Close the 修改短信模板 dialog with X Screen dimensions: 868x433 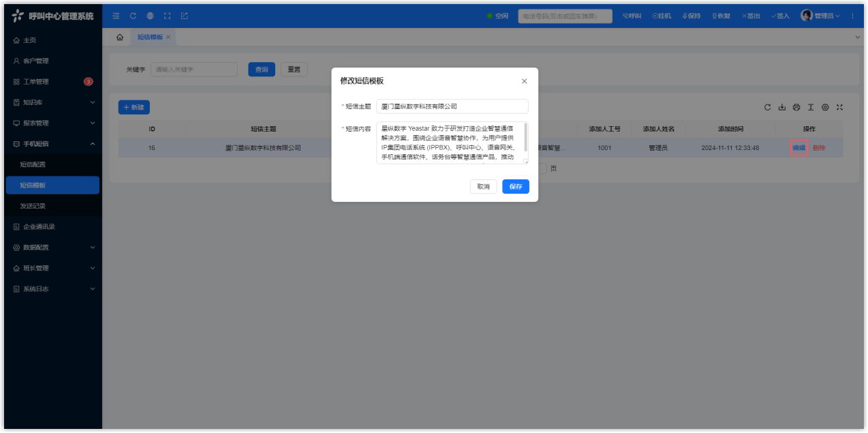524,81
